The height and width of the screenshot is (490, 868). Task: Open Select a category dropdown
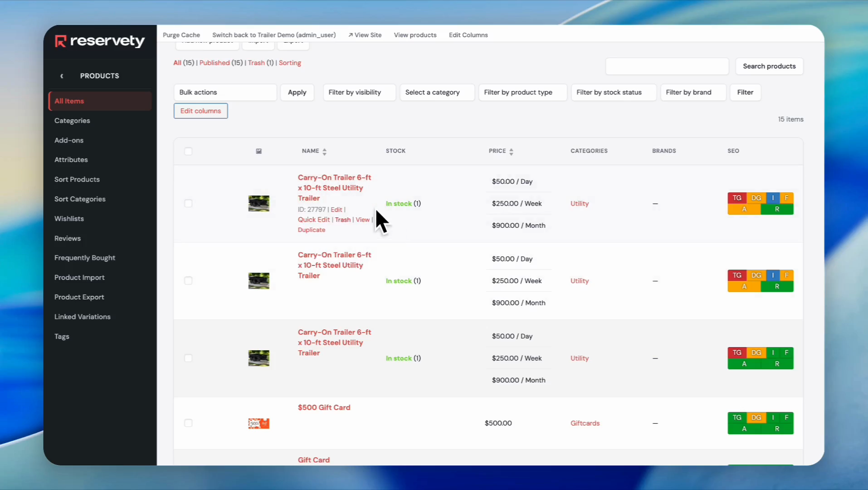point(437,92)
